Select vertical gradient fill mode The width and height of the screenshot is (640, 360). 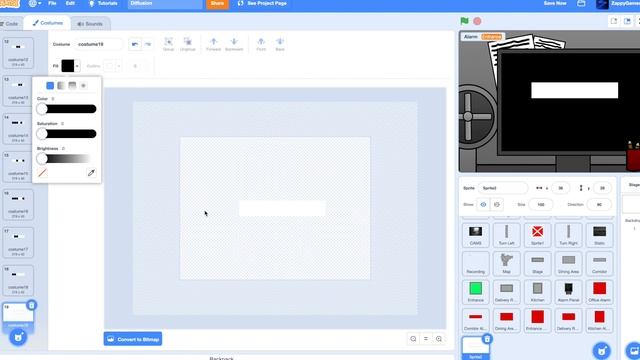click(x=72, y=85)
